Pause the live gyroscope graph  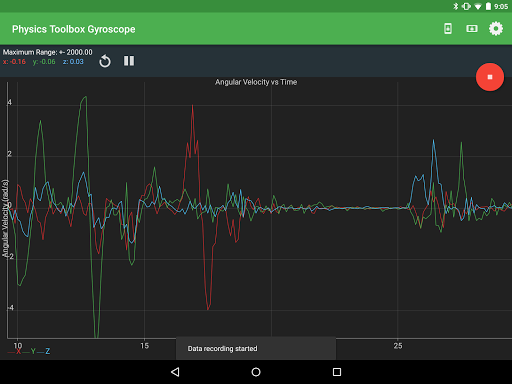(x=129, y=61)
